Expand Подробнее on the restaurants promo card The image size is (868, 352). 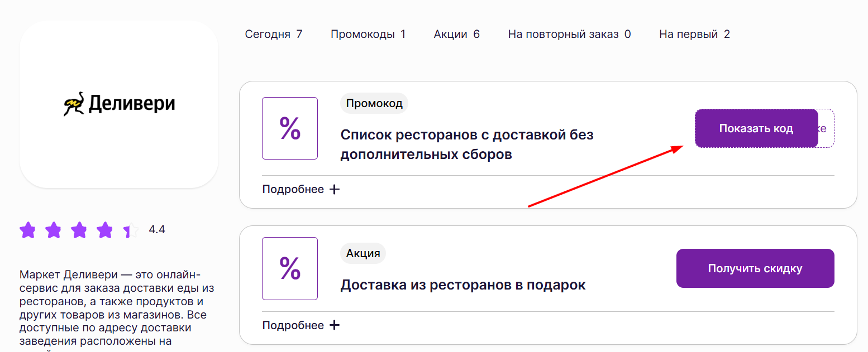[293, 189]
